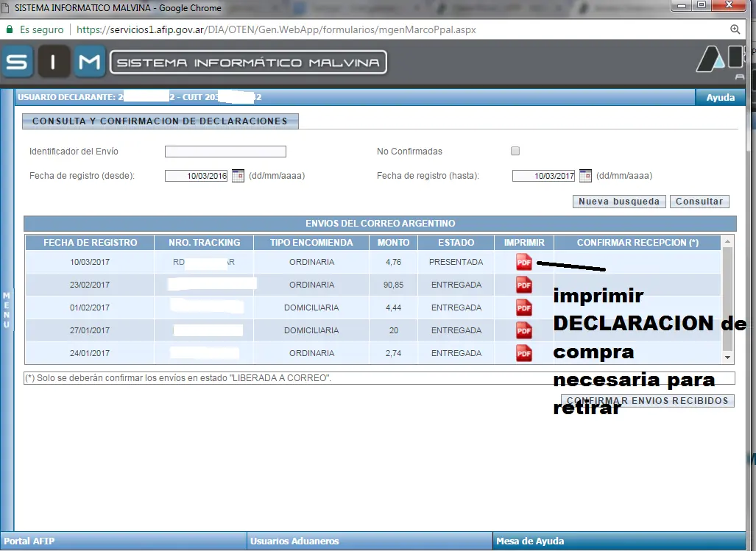Select the Consulta y Confirmacion de Declaraciones tab

click(x=160, y=121)
